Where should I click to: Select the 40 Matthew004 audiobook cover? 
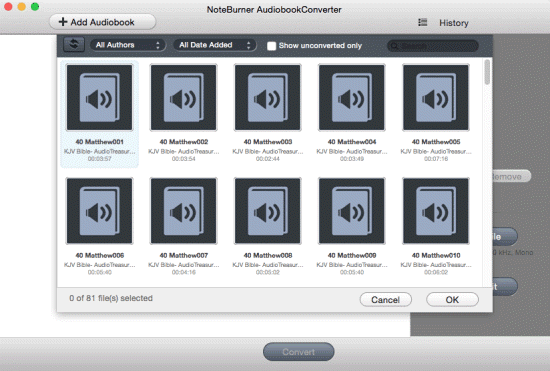coord(352,97)
